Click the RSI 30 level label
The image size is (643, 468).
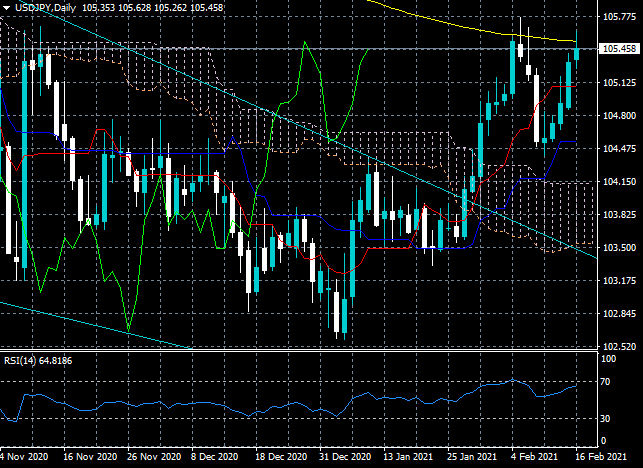point(605,418)
